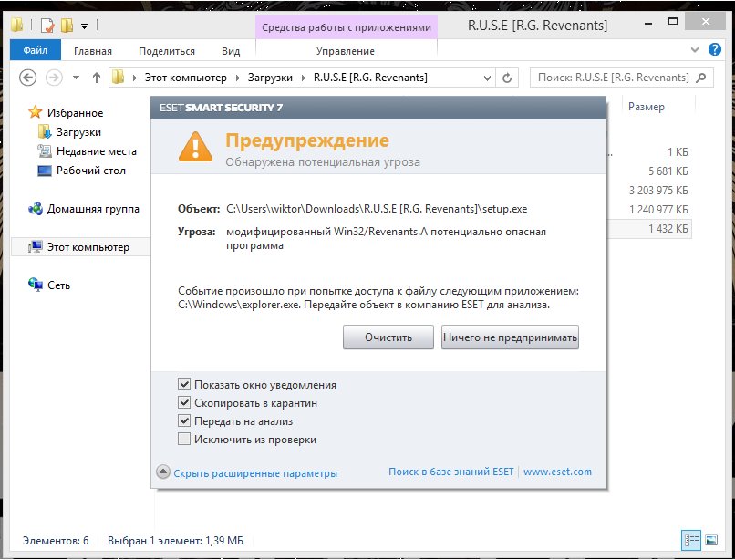735x560 pixels.
Task: Open the quick access toolbar customize dropdown
Action: (84, 26)
